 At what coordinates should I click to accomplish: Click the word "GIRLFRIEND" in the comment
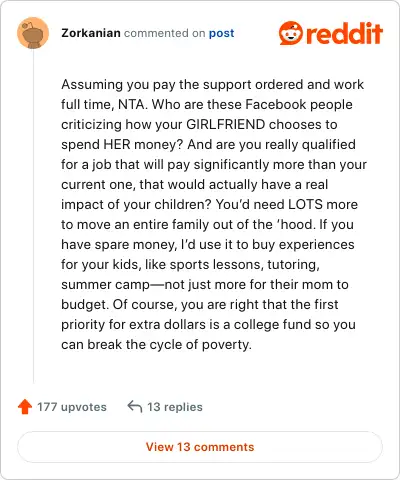click(225, 124)
